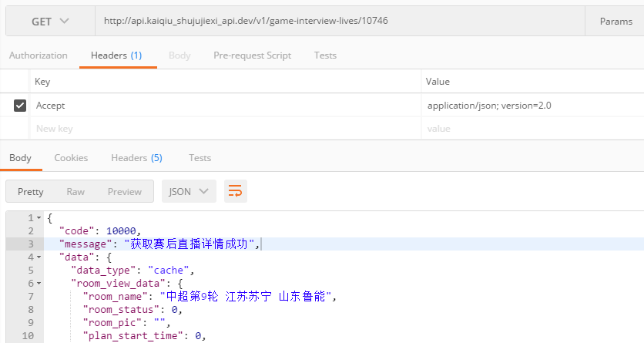Viewport: 644px width, 343px height.
Task: Edit the application/json header value
Action: point(532,106)
